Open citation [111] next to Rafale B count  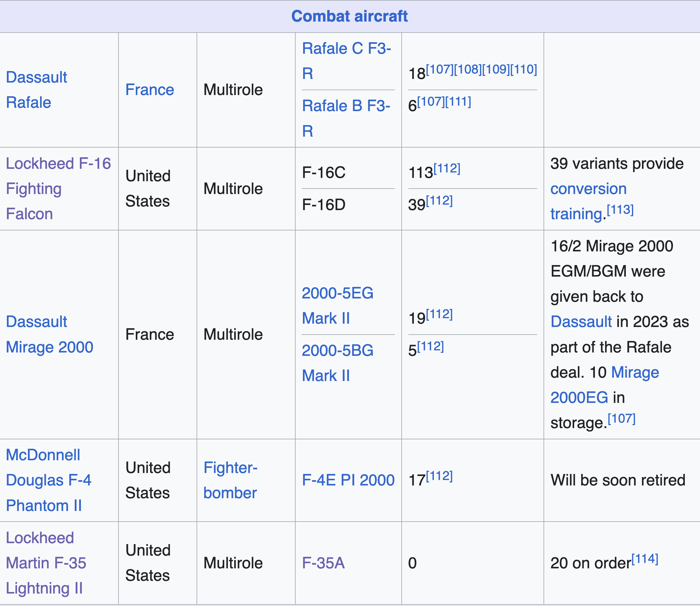point(458,101)
